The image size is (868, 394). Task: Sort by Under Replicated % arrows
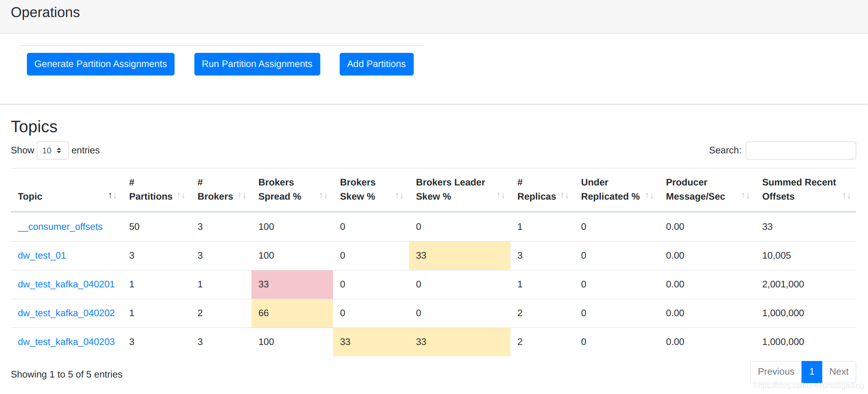tap(650, 196)
